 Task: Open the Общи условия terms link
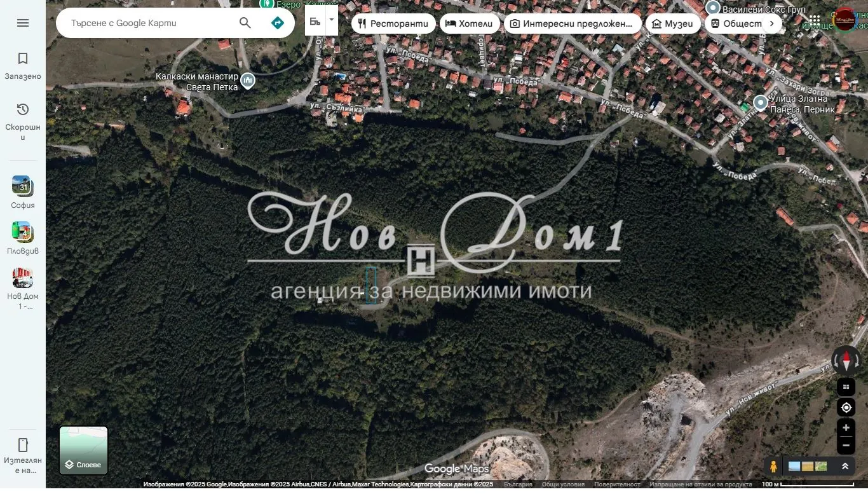[562, 484]
